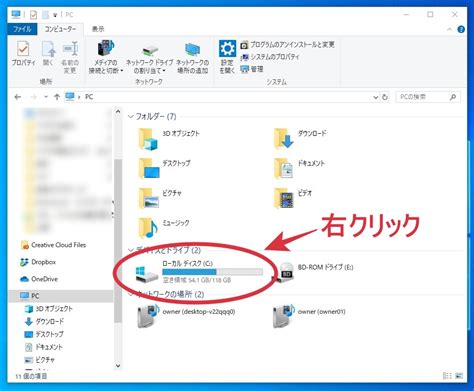This screenshot has width=474, height=391.
Task: Select the ローカルディスク (C:) usage bar
Action: click(x=212, y=272)
